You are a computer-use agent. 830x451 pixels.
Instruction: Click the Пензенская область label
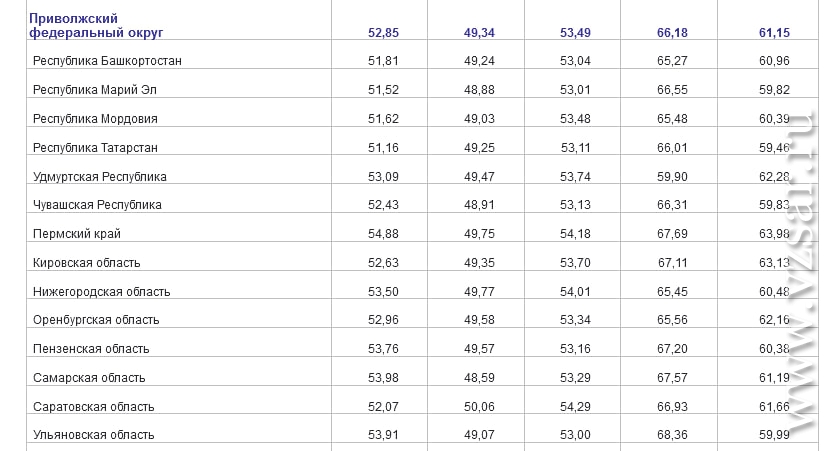91,349
